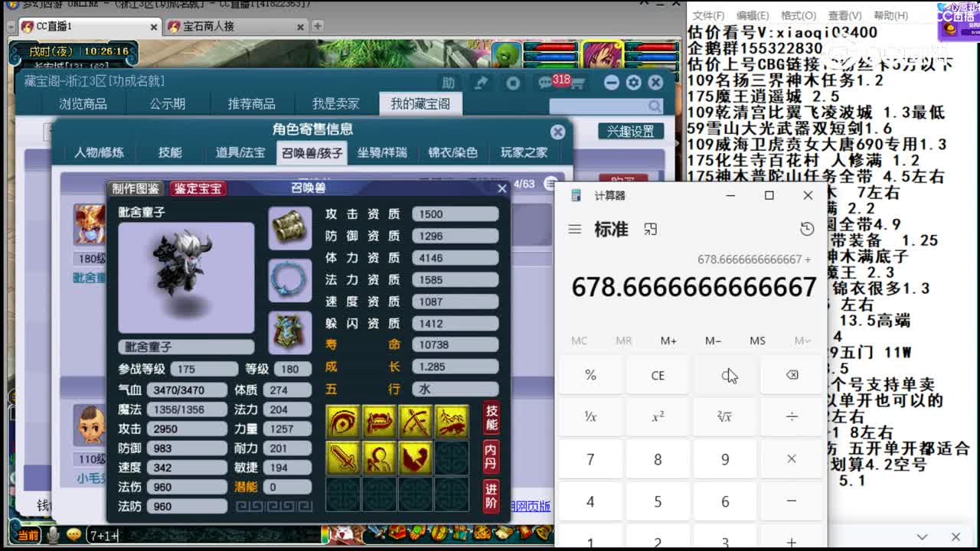Open the pet's armor equipment slot
The image size is (980, 551).
tap(290, 332)
